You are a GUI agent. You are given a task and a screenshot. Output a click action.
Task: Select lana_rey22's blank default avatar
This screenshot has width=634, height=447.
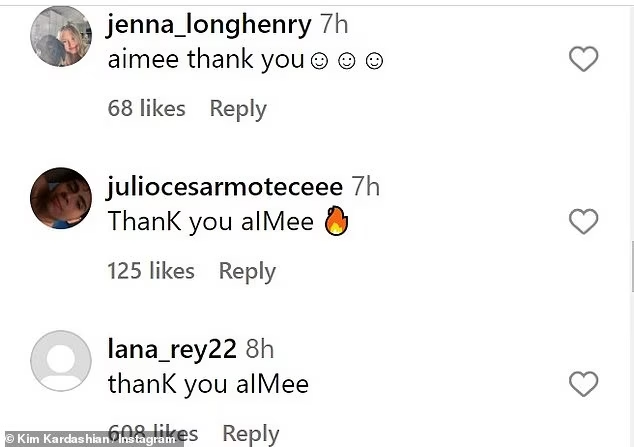[61, 360]
